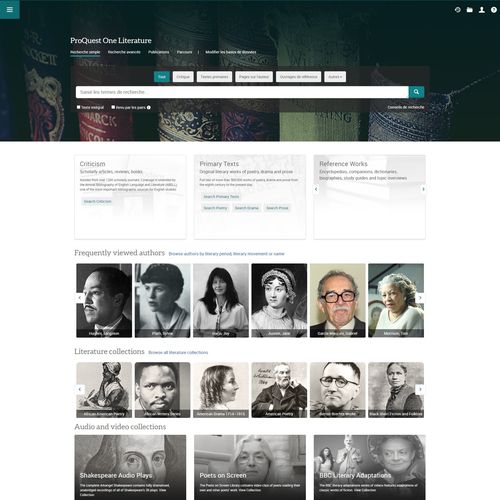Click the Search Criticism button

coord(97,201)
